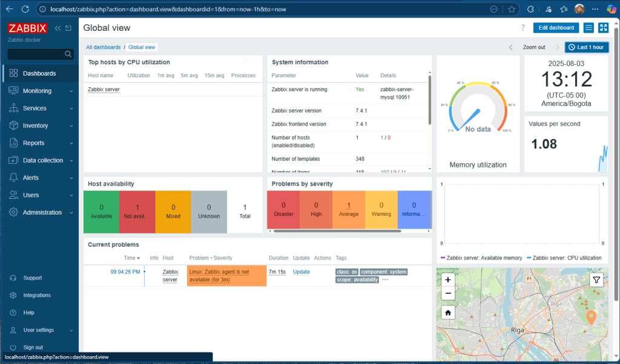
Task: Reset map to home view
Action: 447,313
